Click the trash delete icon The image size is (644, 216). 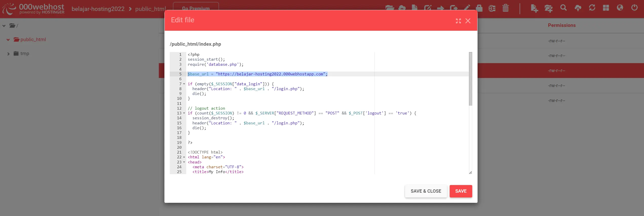(x=505, y=8)
